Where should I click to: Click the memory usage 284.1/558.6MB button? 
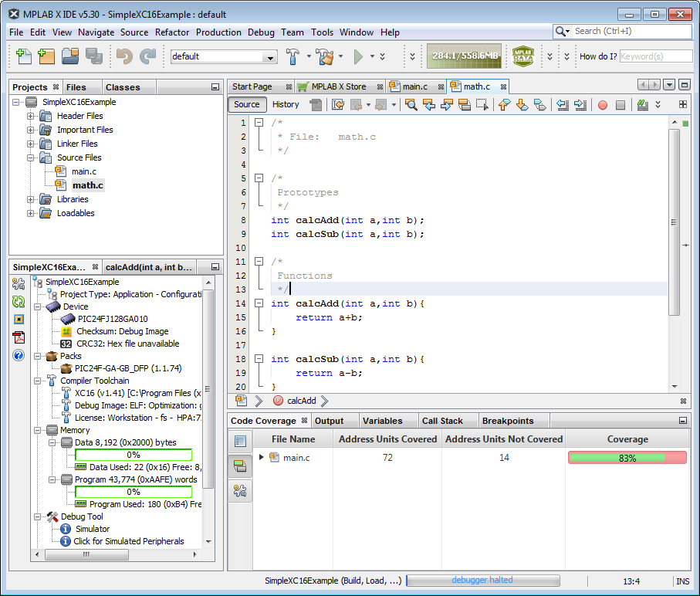click(465, 56)
